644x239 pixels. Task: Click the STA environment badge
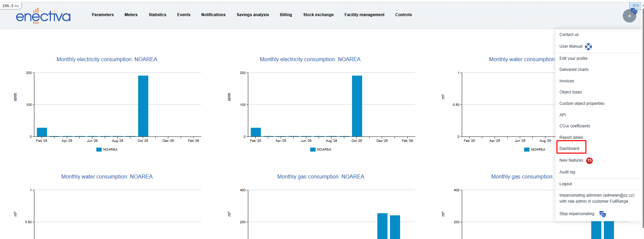pos(635,5)
